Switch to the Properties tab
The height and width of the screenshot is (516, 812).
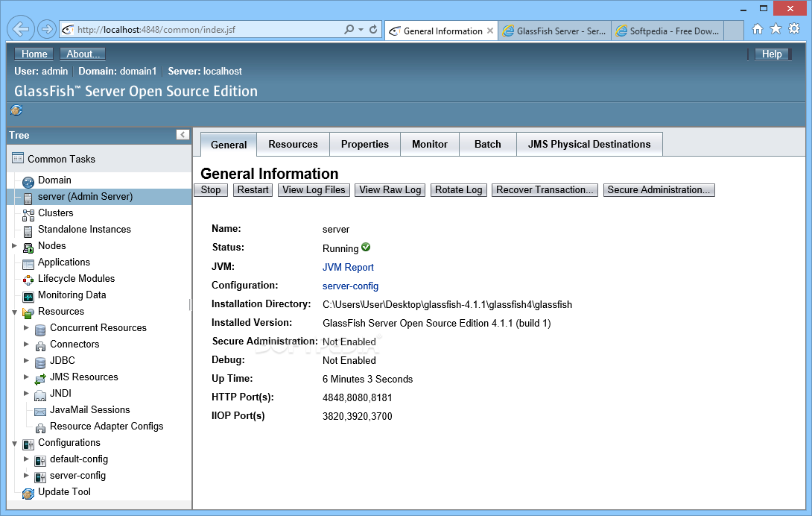click(364, 144)
